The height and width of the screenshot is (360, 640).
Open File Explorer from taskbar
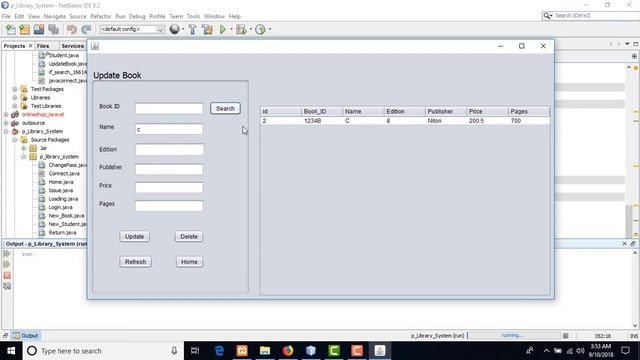(265, 351)
